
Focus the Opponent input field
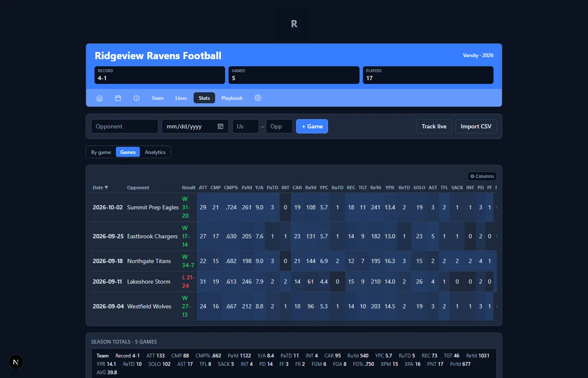[125, 126]
